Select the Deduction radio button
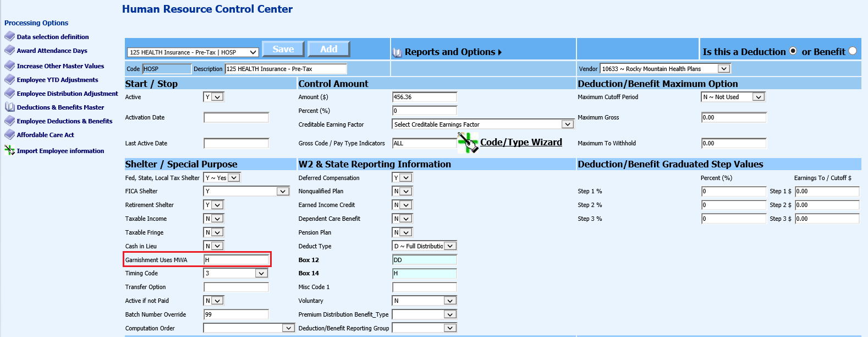This screenshot has width=868, height=337. (793, 51)
